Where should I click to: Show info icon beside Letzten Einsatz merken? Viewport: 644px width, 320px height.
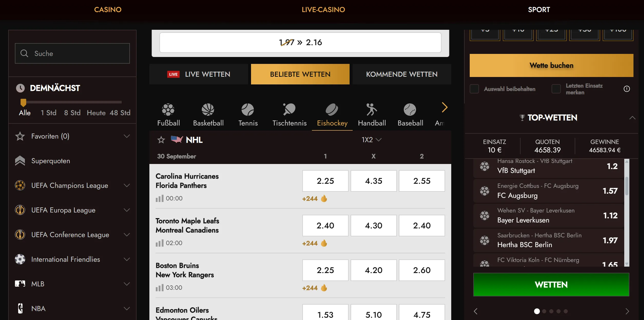tap(627, 89)
